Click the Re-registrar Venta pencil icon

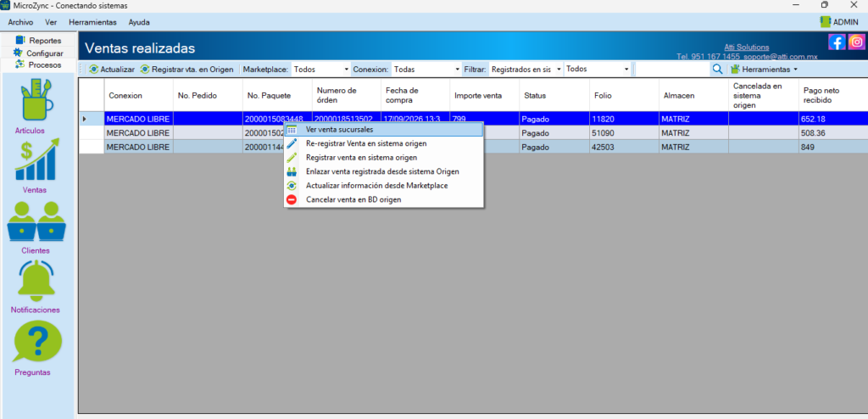point(292,143)
